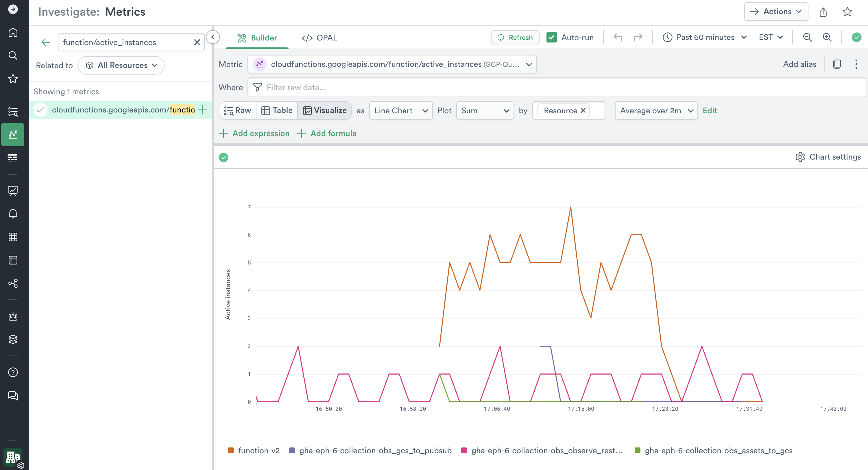Viewport: 868px width, 470px height.
Task: Click the Refresh button
Action: [515, 37]
